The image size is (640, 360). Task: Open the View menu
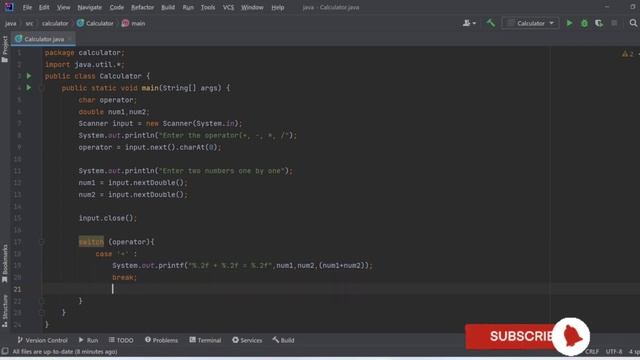coord(63,7)
